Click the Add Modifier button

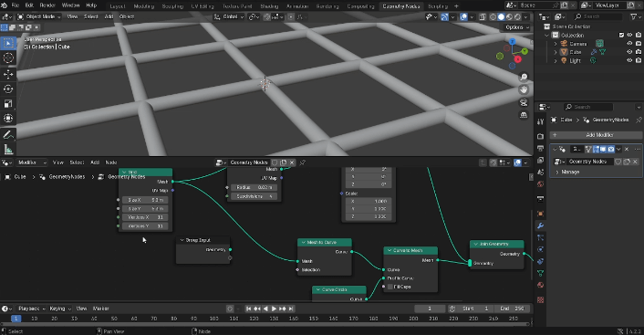[596, 135]
